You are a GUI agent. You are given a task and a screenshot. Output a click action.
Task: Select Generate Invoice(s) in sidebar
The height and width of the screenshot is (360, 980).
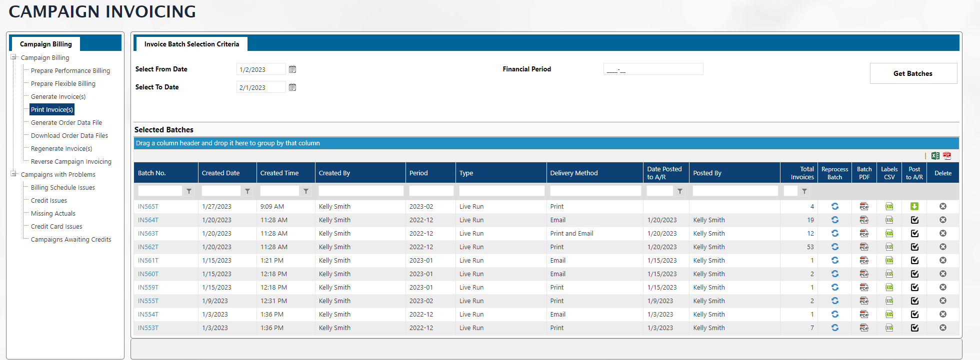pos(58,96)
